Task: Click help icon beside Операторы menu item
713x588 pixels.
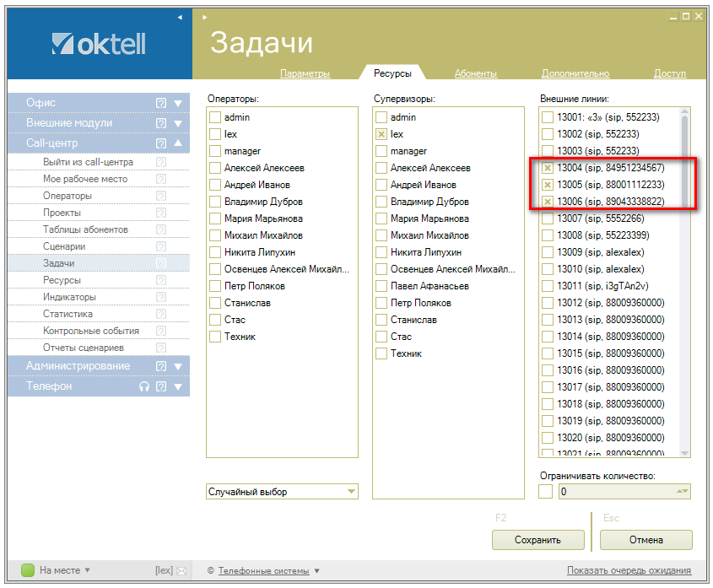Action: coord(161,196)
